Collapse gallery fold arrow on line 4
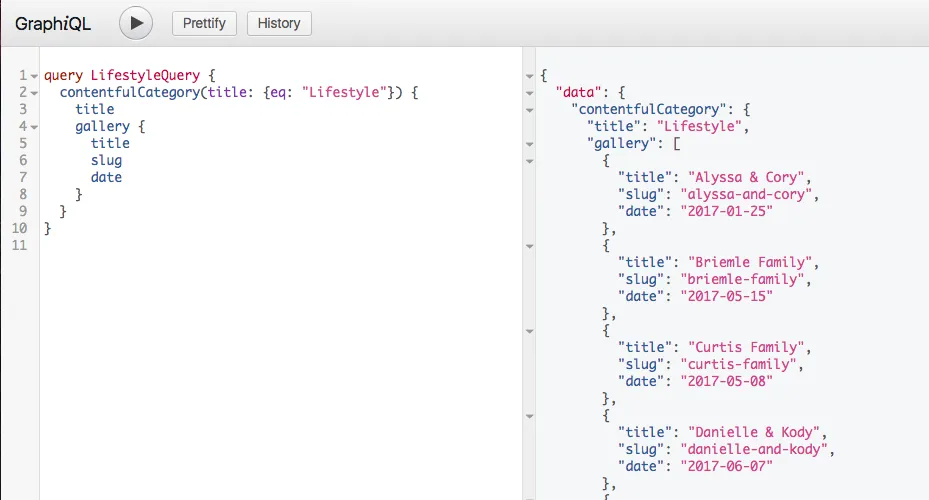929x500 pixels. tap(34, 127)
